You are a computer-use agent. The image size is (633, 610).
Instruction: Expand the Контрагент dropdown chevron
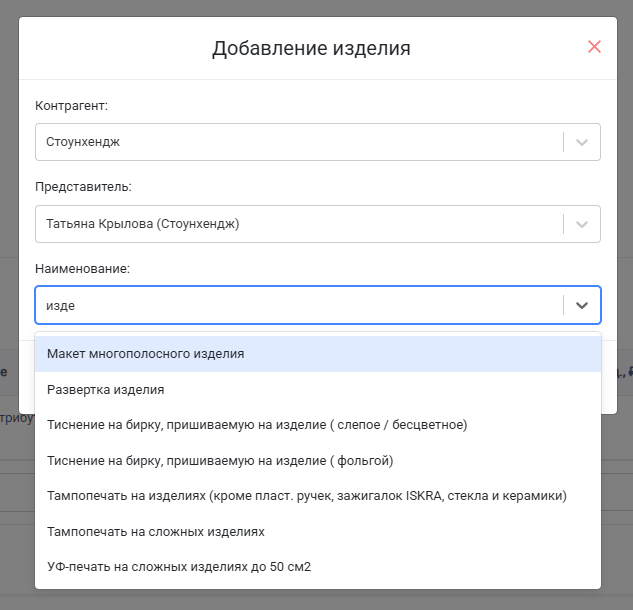point(582,142)
